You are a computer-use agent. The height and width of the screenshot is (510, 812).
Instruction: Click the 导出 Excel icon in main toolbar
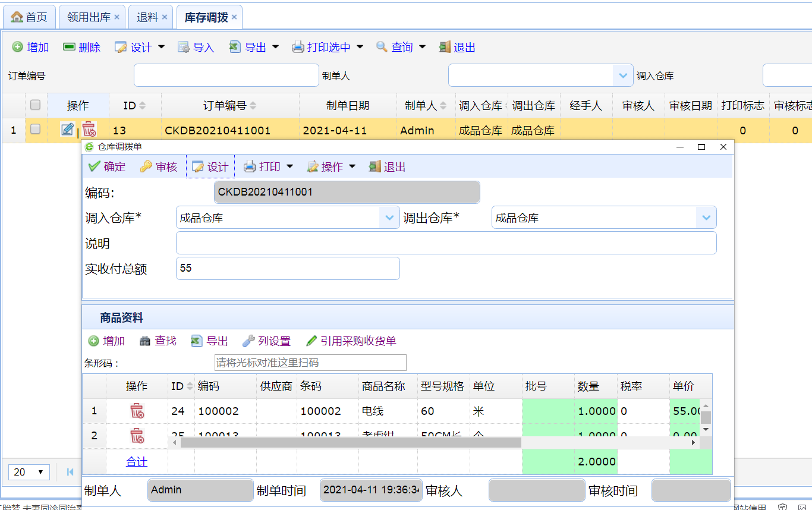coord(235,47)
